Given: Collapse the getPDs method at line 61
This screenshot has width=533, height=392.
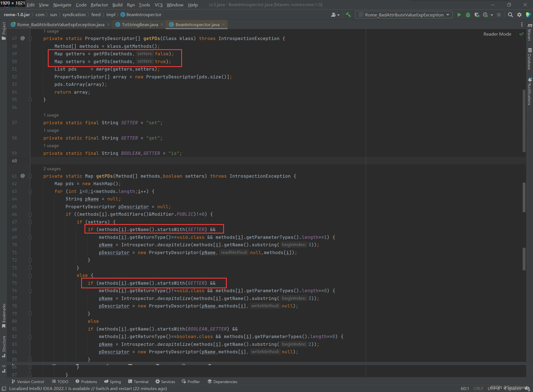Looking at the screenshot, I should (30, 176).
